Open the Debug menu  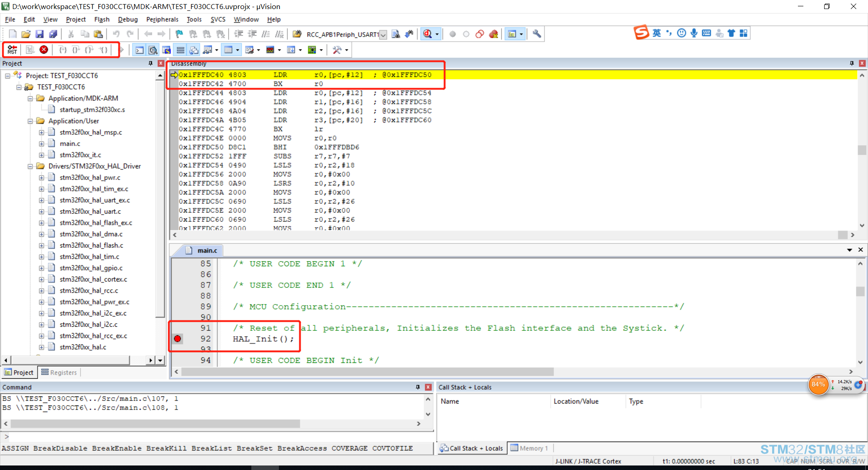[x=128, y=19]
